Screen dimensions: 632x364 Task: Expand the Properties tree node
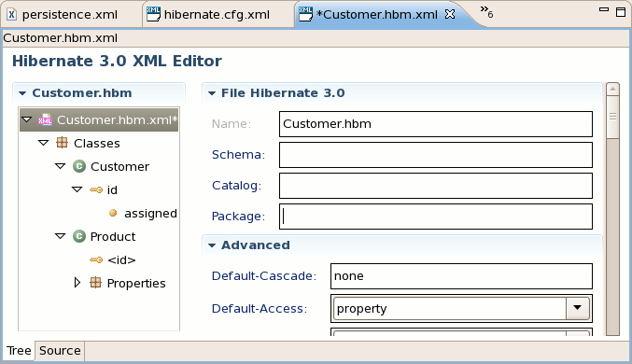77,283
